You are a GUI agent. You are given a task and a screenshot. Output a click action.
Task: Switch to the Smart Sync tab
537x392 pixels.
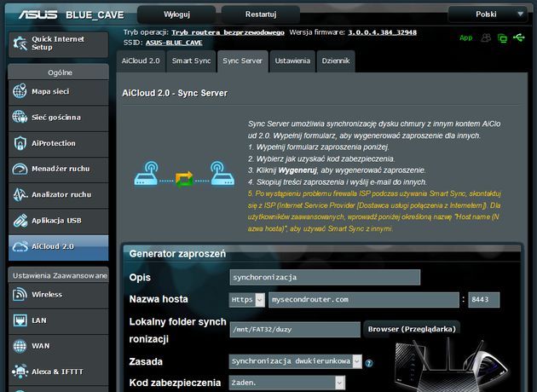(x=191, y=61)
